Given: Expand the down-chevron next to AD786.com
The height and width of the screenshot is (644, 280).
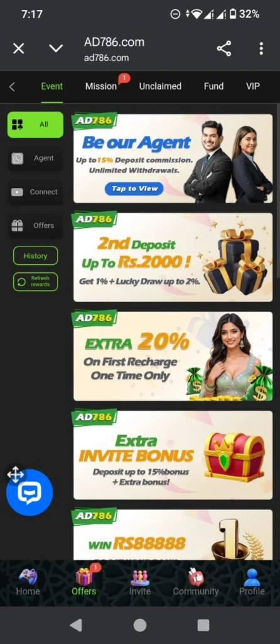Looking at the screenshot, I should pos(56,49).
